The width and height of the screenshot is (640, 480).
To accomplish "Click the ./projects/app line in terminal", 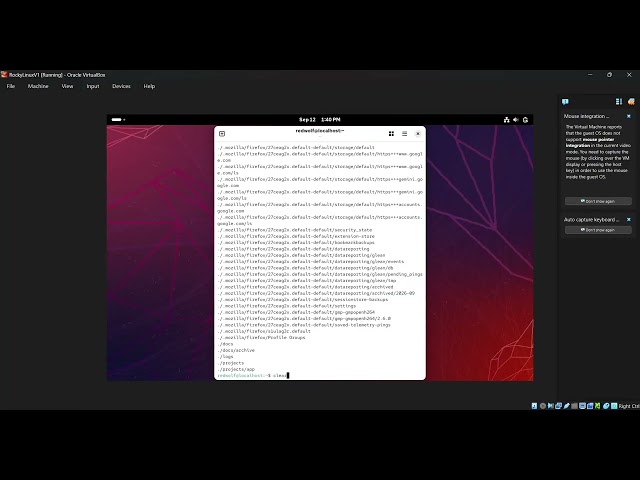I will (236, 369).
